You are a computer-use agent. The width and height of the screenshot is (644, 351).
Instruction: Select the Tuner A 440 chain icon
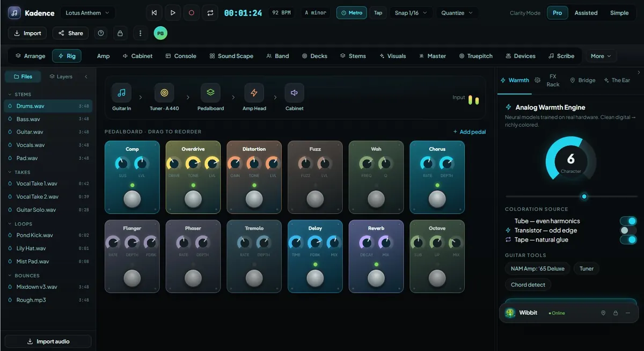click(x=164, y=93)
